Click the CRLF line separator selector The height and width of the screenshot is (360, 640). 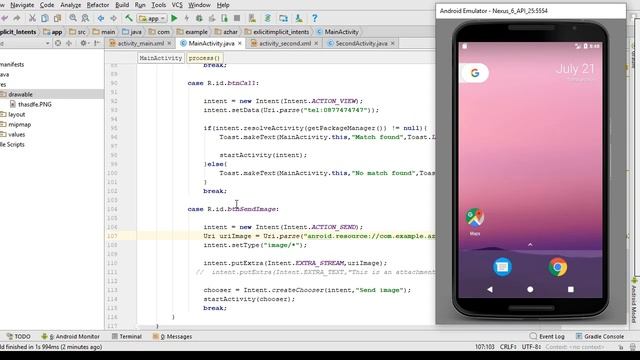[508, 347]
